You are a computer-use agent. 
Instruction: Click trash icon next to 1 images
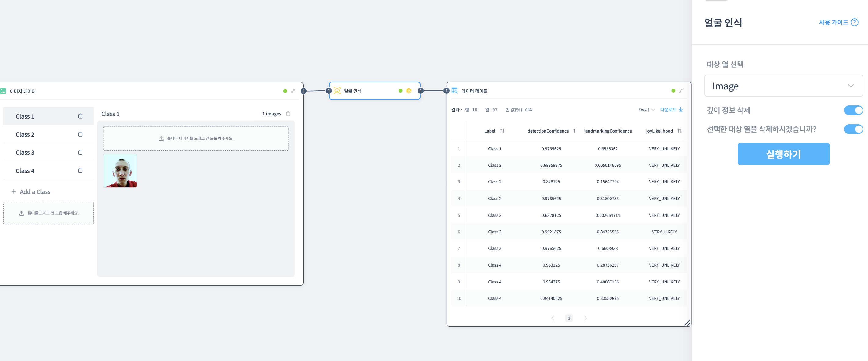[288, 114]
